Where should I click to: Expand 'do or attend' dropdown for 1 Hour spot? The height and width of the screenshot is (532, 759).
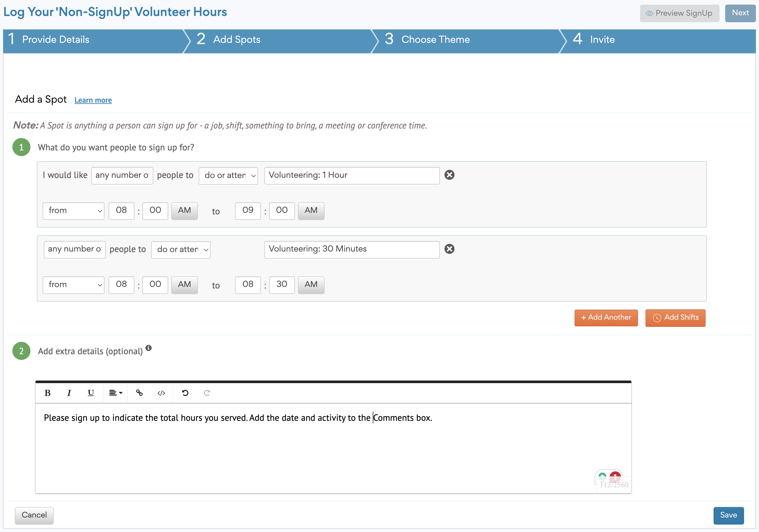point(228,175)
